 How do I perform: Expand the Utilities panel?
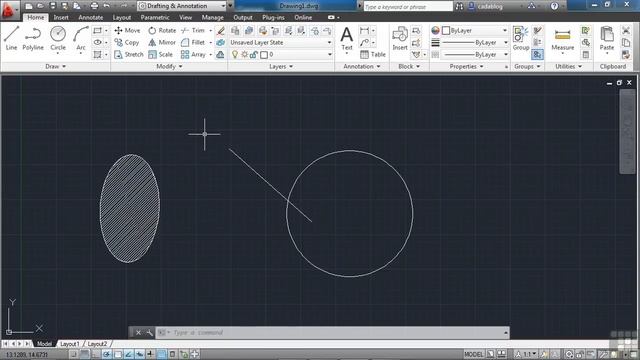tap(568, 66)
